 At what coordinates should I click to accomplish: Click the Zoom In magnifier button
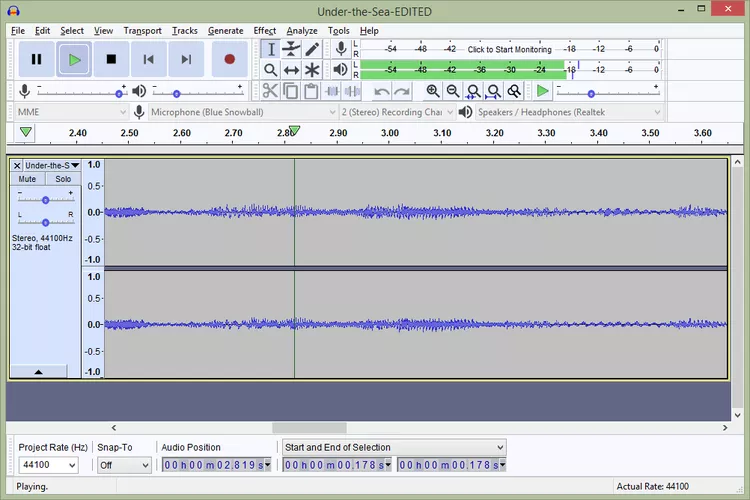pos(433,91)
